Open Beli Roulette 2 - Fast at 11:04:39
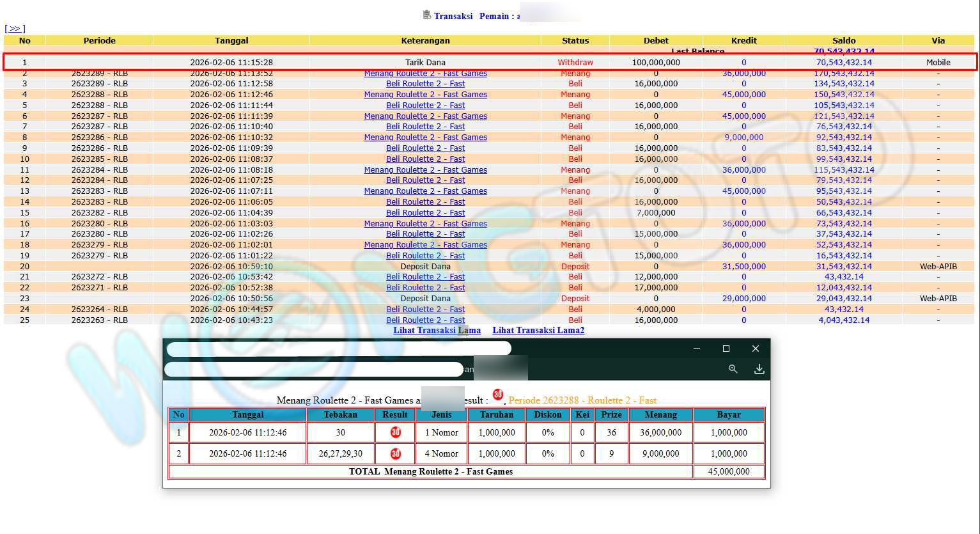Screen dimensions: 980x534 pos(425,213)
